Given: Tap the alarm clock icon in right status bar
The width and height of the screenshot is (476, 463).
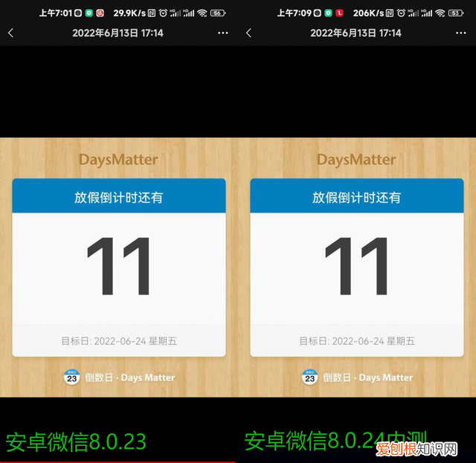Looking at the screenshot, I should (401, 13).
